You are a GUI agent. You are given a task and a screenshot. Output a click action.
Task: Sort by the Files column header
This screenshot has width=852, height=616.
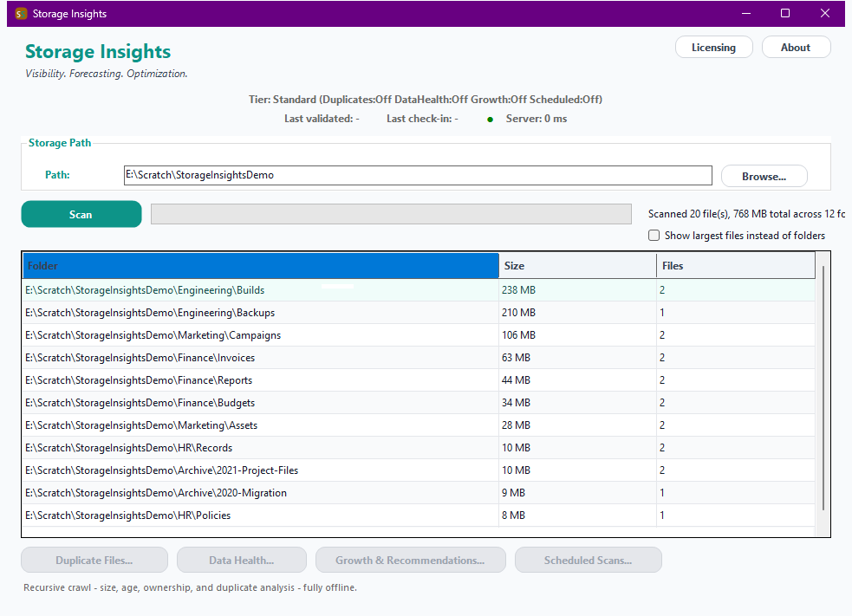tap(736, 266)
